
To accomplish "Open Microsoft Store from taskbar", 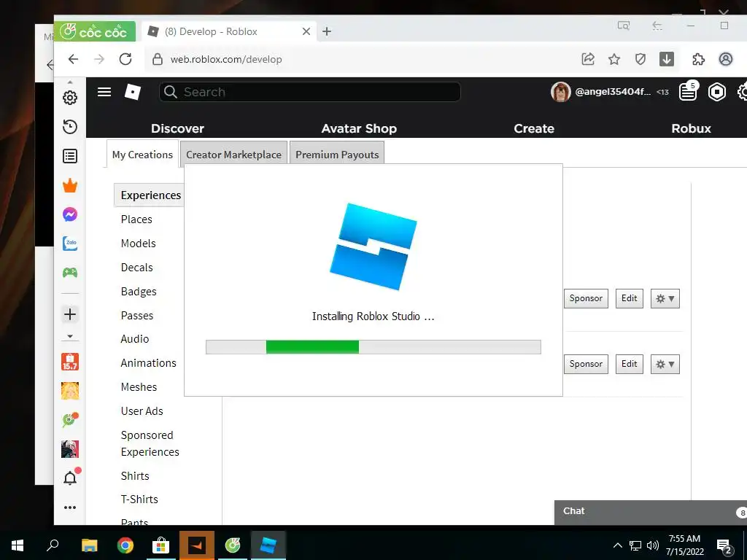I will point(161,545).
